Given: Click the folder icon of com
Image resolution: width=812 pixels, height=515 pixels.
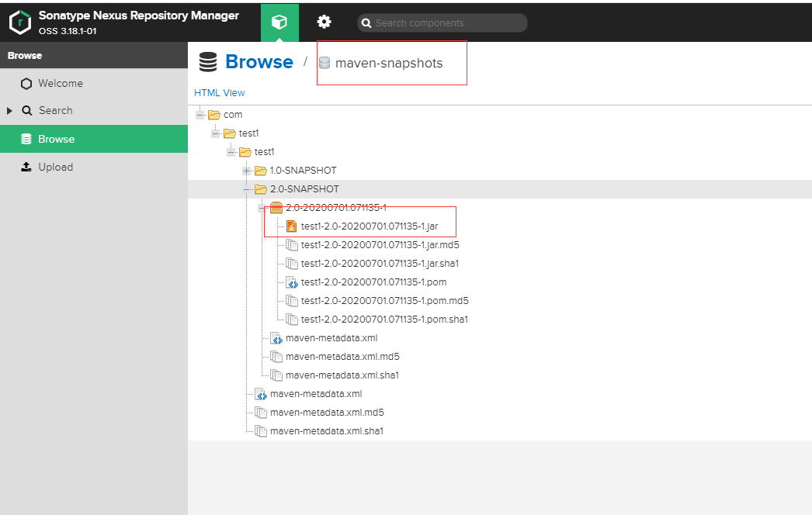Looking at the screenshot, I should (214, 114).
